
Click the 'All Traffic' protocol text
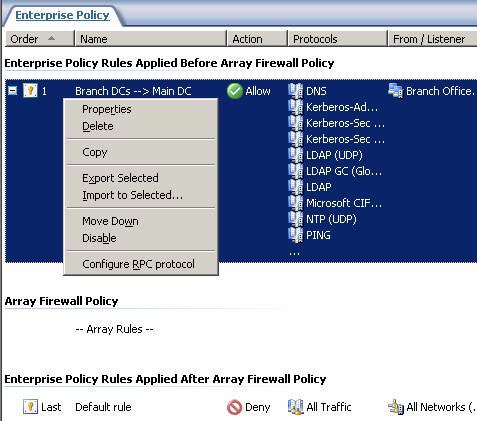(329, 407)
